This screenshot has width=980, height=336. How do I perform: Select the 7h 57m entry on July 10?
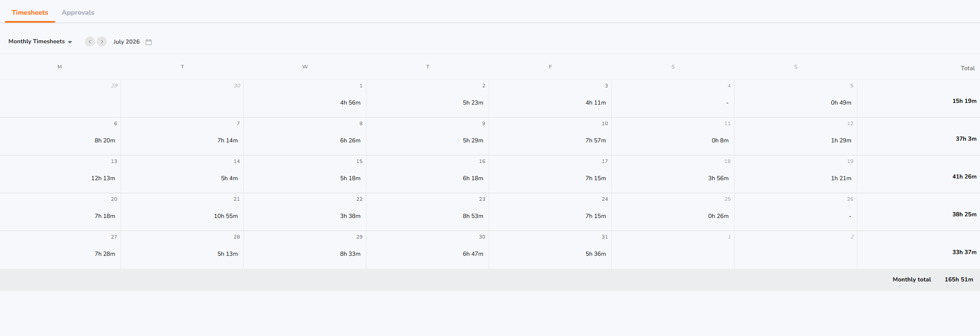pos(595,140)
